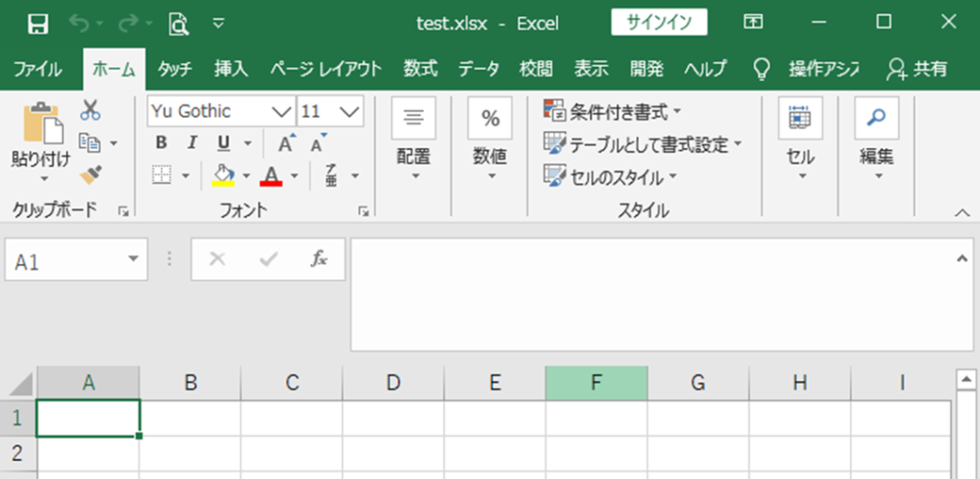Switch to the 挿入 ribbon tab
Image resolution: width=980 pixels, height=479 pixels.
[x=231, y=69]
